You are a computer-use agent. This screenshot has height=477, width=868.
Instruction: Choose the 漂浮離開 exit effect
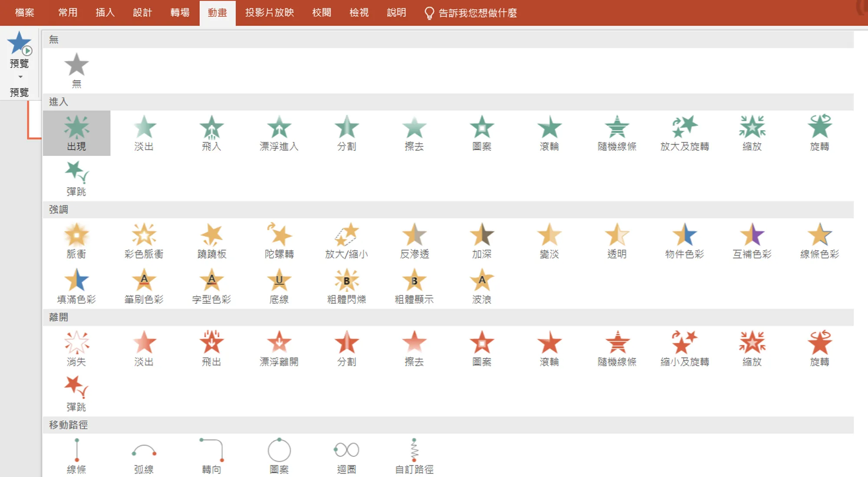pos(279,348)
